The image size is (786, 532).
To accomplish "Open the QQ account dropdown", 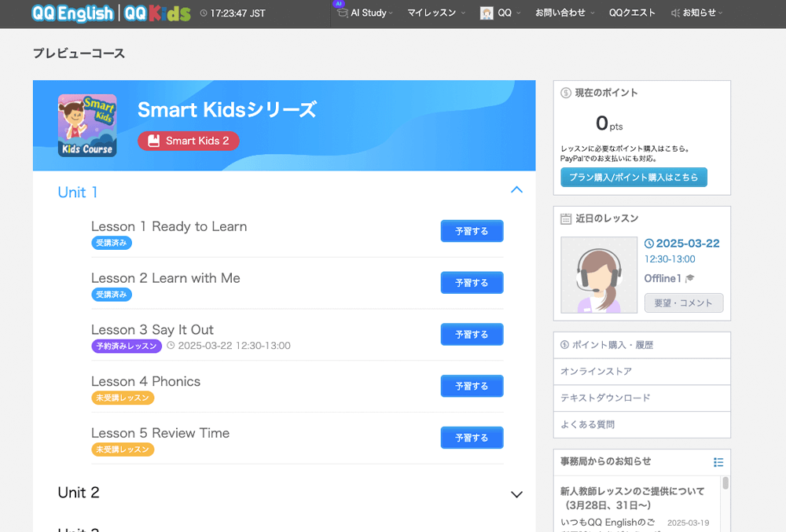I will [x=500, y=13].
